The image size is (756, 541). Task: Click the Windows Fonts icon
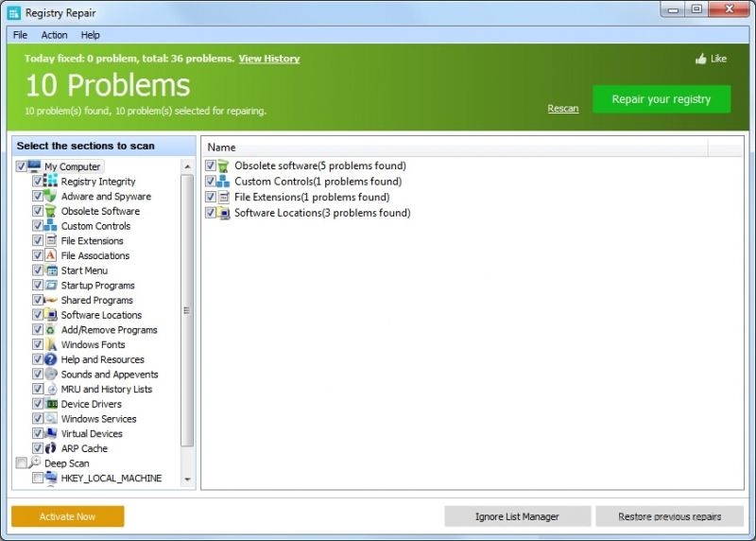[52, 344]
